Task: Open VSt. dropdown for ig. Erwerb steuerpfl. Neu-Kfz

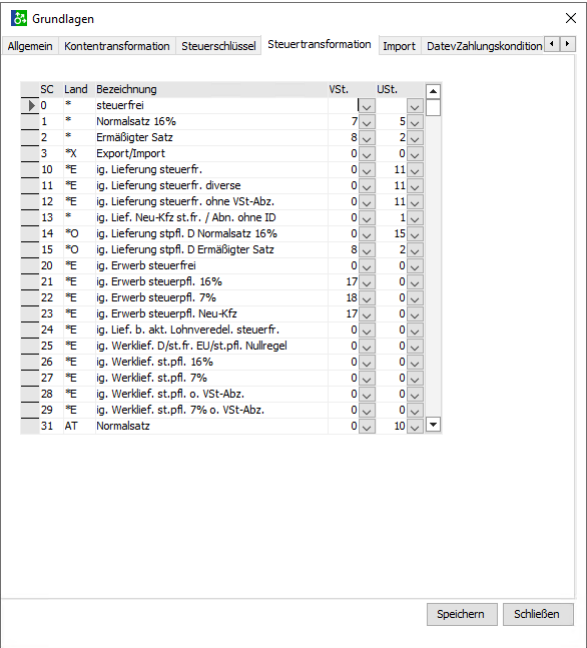Action: coord(367,314)
